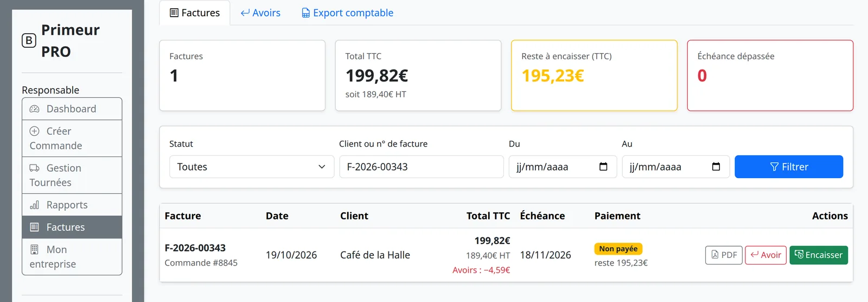This screenshot has width=868, height=302.
Task: Click the Total TTC column header
Action: click(x=488, y=216)
